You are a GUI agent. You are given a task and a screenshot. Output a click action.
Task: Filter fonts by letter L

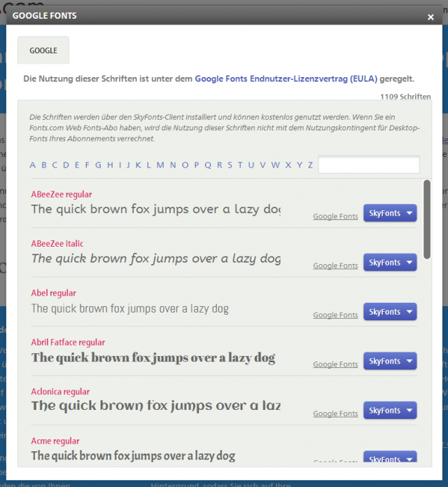149,165
